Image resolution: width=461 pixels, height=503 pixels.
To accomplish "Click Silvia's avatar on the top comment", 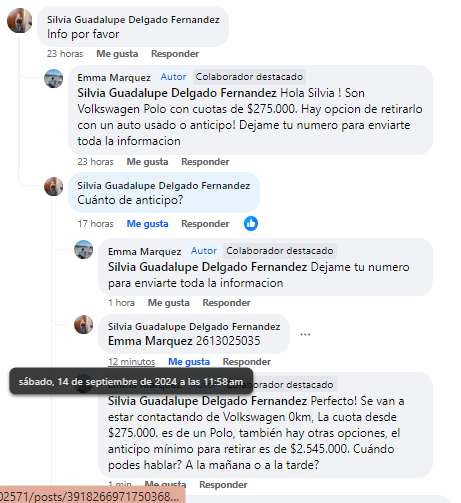I will coord(20,21).
